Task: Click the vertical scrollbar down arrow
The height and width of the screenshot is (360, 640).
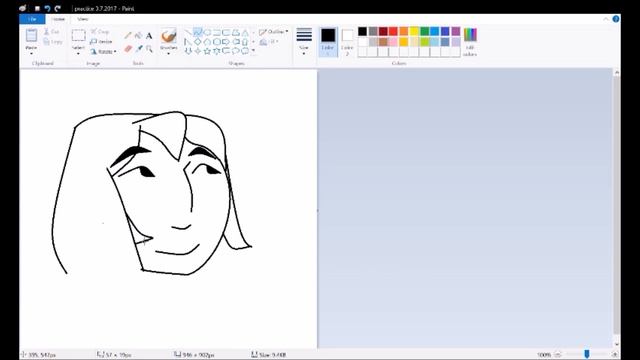Action: click(x=617, y=344)
